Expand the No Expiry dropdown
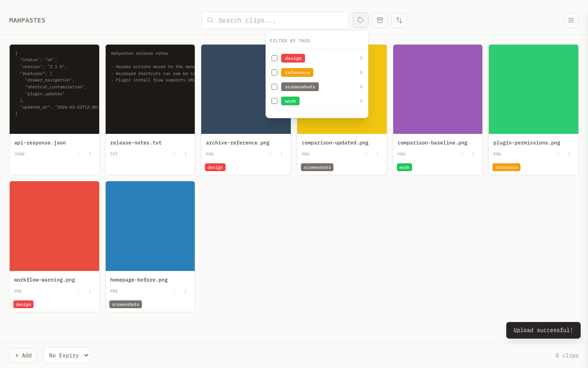The image size is (588, 368). [x=67, y=356]
